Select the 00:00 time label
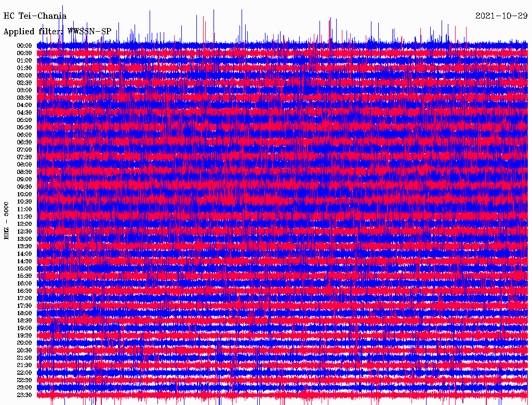Image resolution: width=532 pixels, height=405 pixels. [x=24, y=46]
